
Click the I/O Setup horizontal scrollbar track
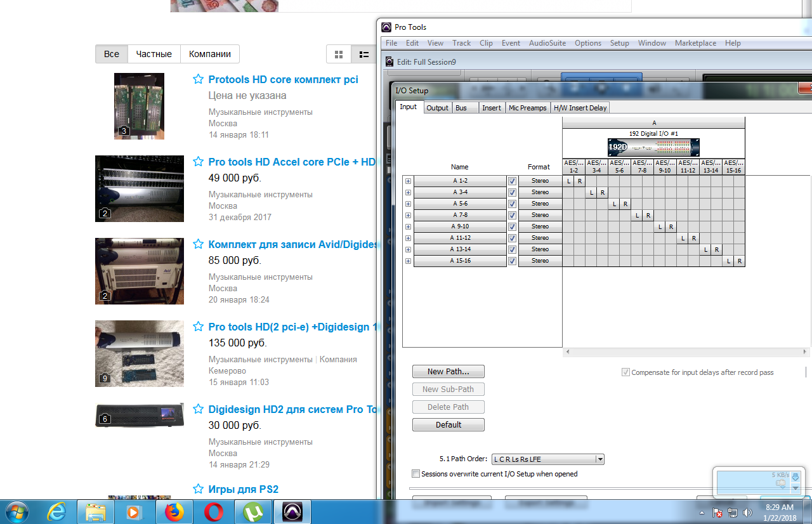686,351
